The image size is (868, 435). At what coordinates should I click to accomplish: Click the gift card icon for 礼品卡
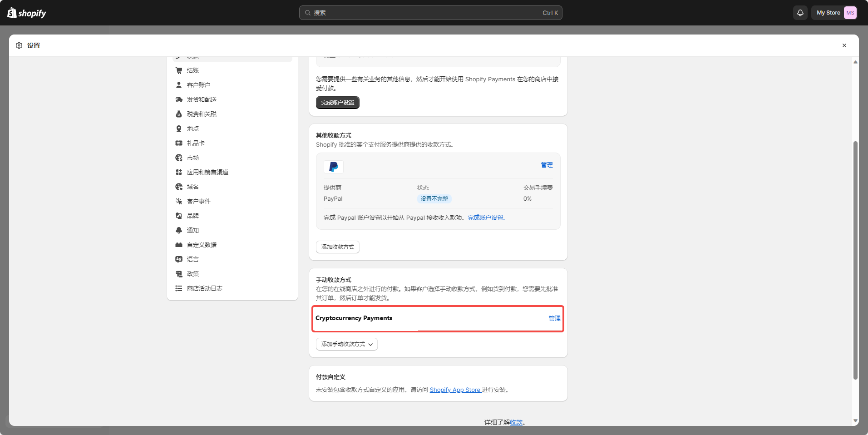tap(179, 143)
